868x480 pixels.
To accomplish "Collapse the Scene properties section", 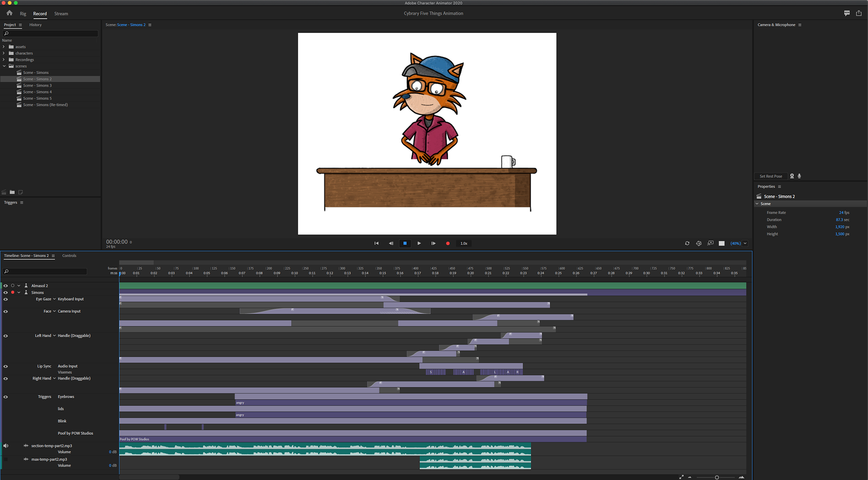I will pyautogui.click(x=757, y=204).
